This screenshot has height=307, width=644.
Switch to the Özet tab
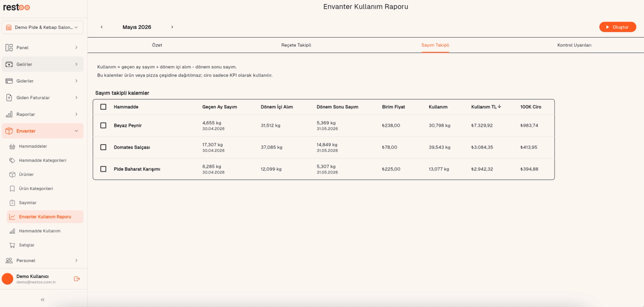coord(157,45)
